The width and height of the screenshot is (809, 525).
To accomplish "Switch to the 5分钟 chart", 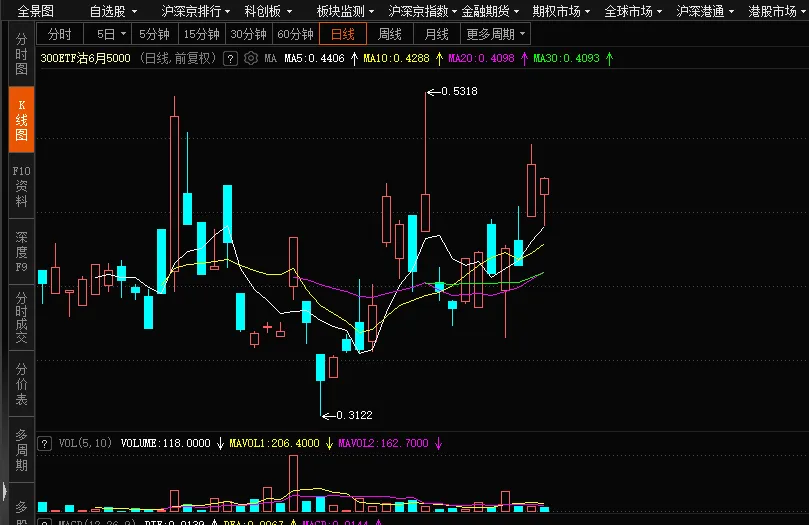I will [155, 34].
